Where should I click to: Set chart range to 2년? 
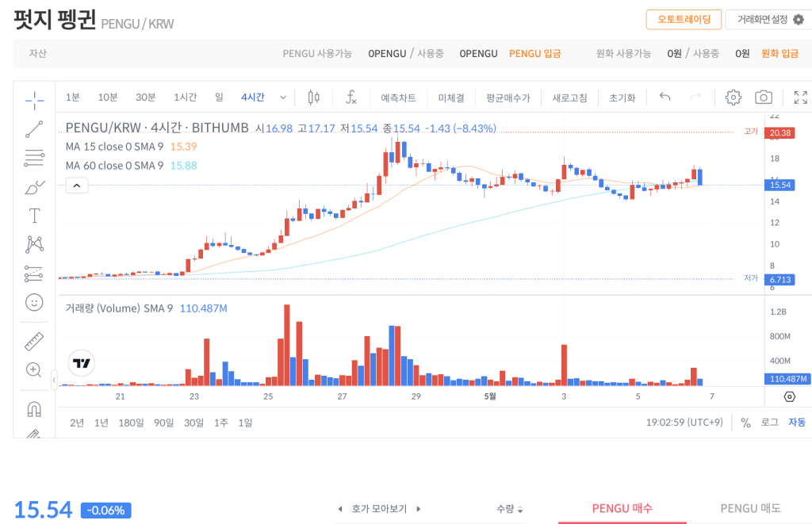77,423
